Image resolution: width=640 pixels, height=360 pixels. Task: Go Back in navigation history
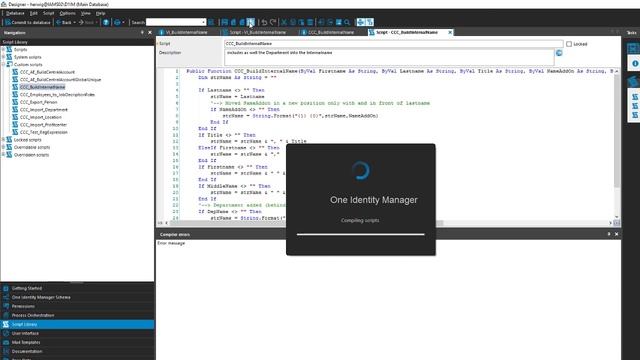(63, 22)
